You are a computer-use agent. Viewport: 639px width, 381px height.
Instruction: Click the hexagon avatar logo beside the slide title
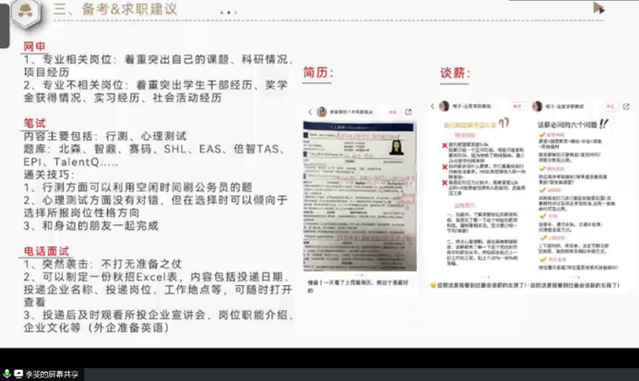pos(26,12)
